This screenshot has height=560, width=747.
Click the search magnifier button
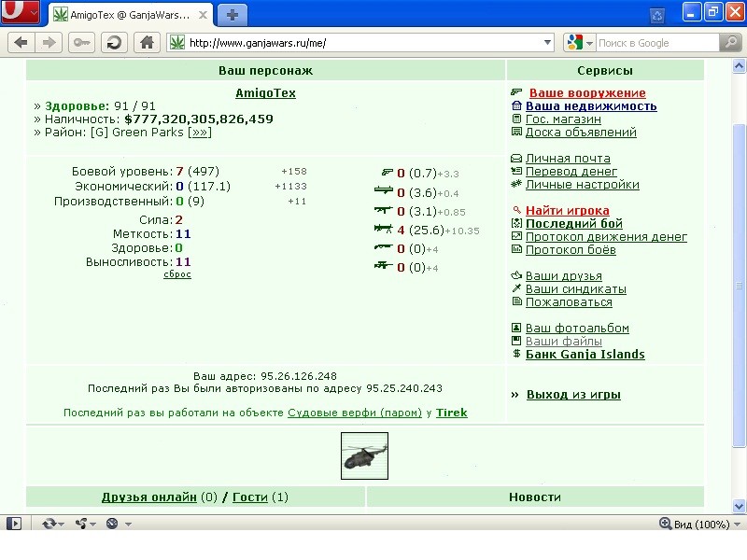(x=731, y=43)
